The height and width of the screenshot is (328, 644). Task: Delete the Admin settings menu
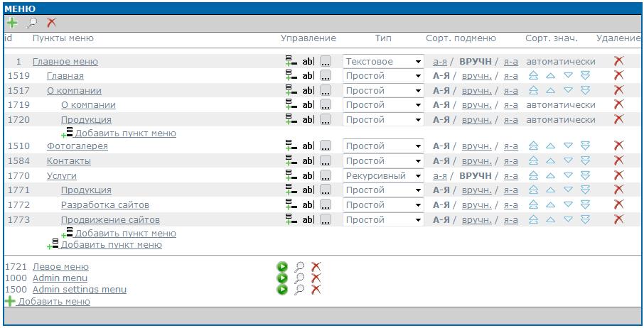pos(316,290)
